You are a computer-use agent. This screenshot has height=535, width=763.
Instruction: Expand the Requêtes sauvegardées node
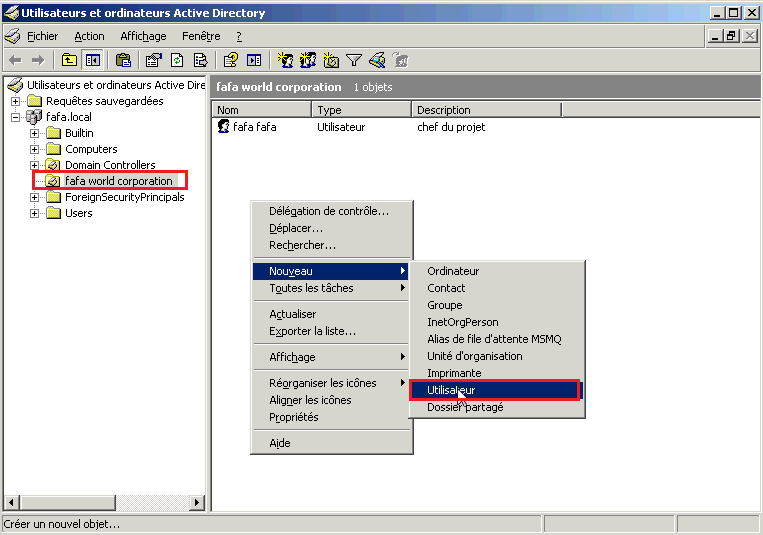click(x=16, y=101)
